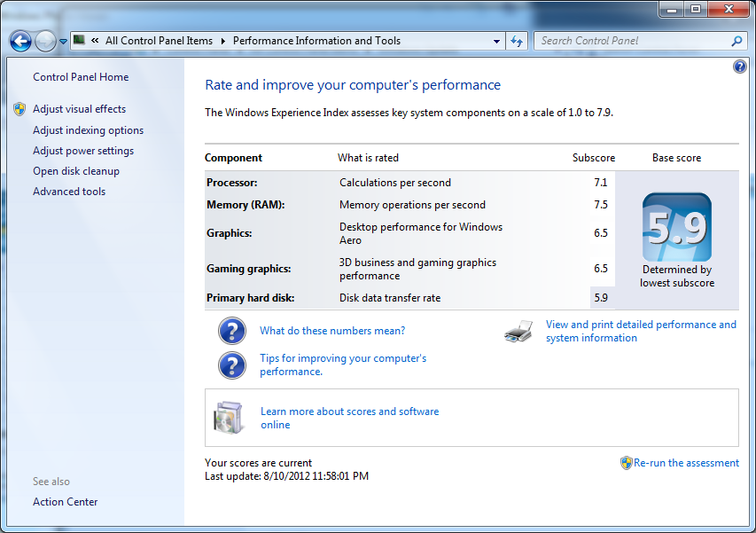The image size is (756, 533).
Task: Open Tips for improving your computer's performance
Action: (x=343, y=364)
